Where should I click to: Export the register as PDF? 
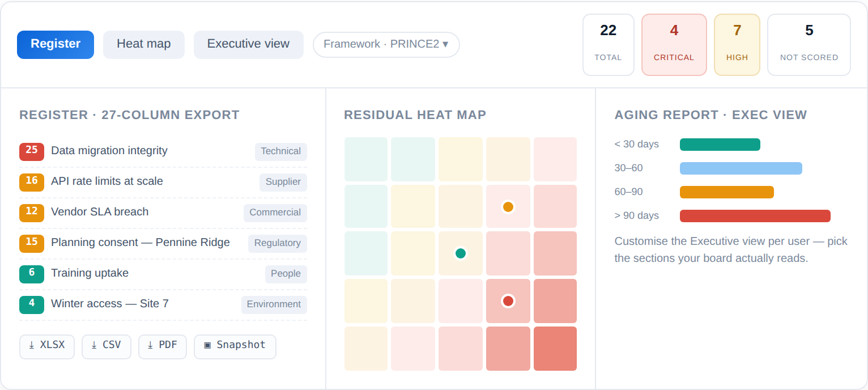163,346
